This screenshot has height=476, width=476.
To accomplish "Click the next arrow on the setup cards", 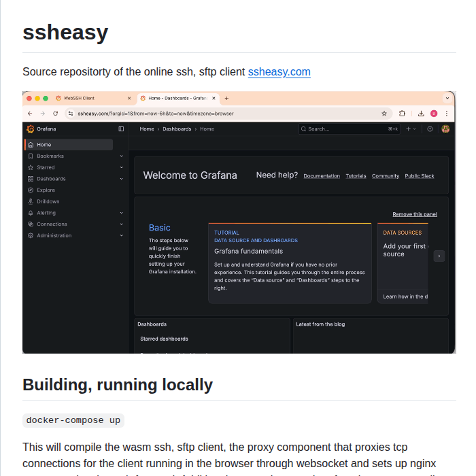I will pos(439,256).
